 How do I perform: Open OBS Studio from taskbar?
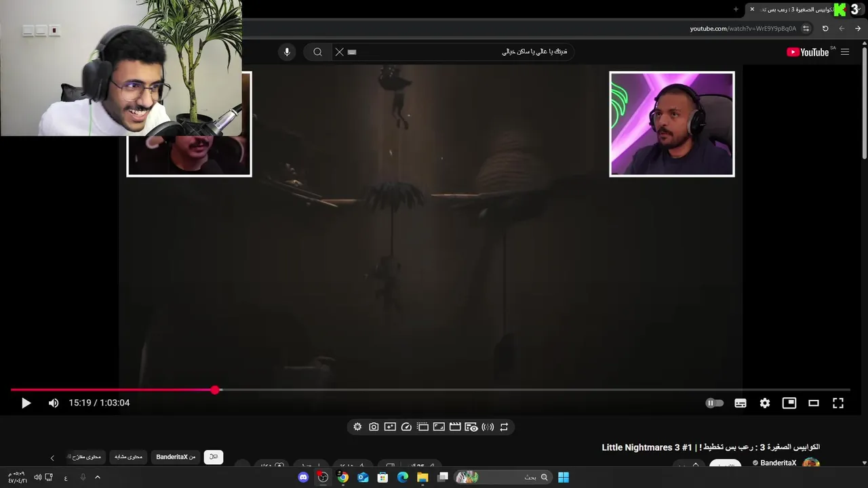click(323, 477)
